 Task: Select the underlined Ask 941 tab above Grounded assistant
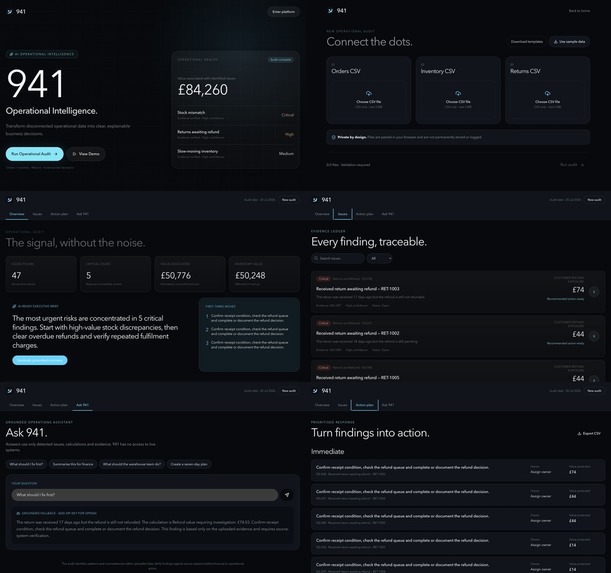82,405
